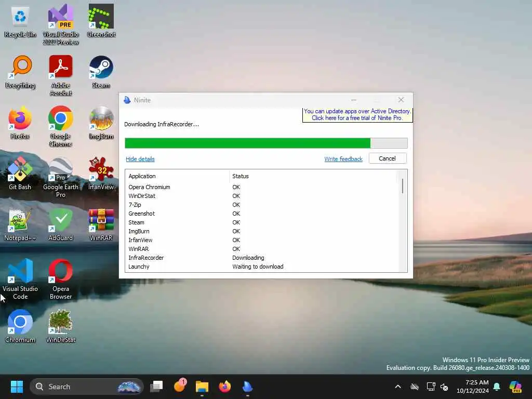Click the OneDrive cloud tray icon

(x=415, y=387)
